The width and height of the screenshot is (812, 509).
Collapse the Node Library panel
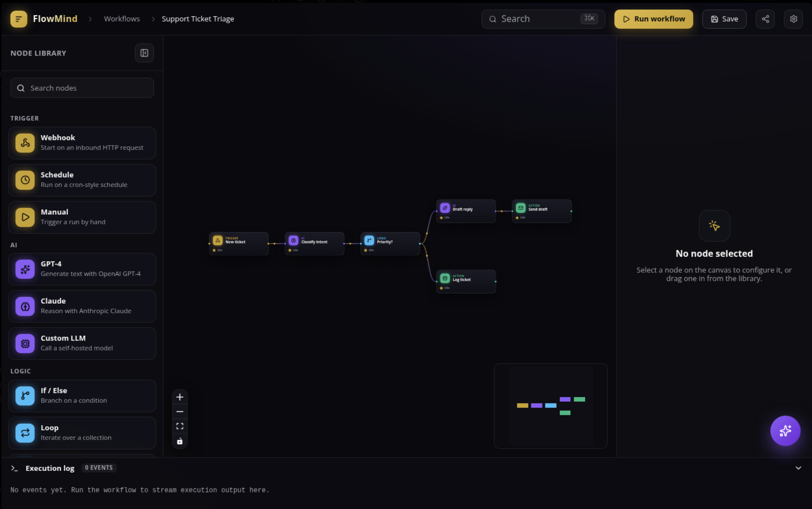click(x=144, y=53)
